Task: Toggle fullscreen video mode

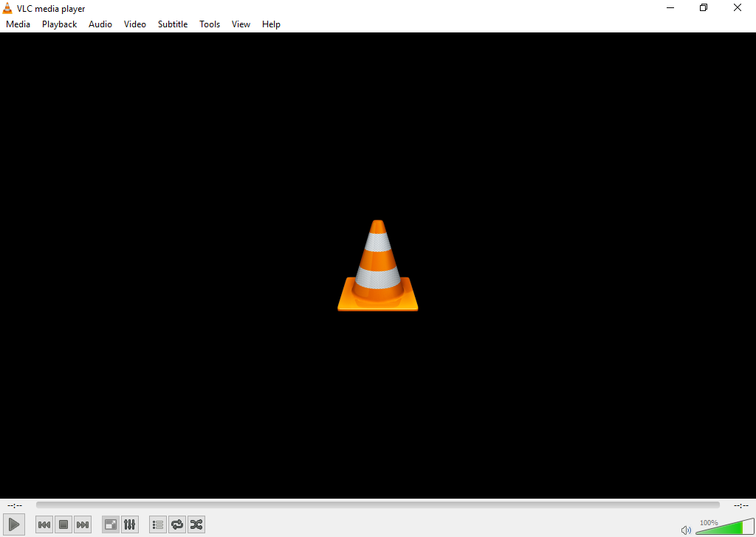Action: 111,524
